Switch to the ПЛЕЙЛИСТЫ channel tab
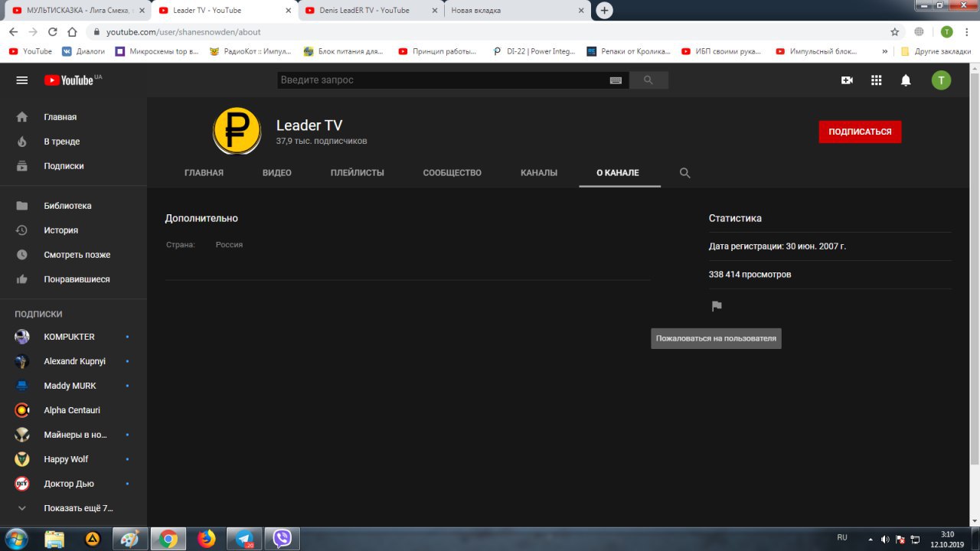The height and width of the screenshot is (551, 980). (x=358, y=173)
